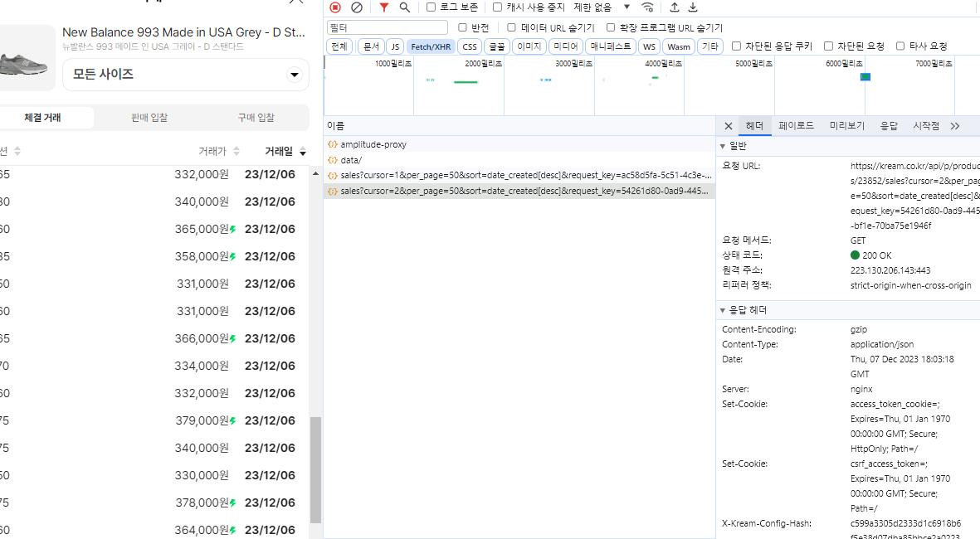The image size is (980, 539).
Task: Switch to 응답 tab
Action: (889, 126)
